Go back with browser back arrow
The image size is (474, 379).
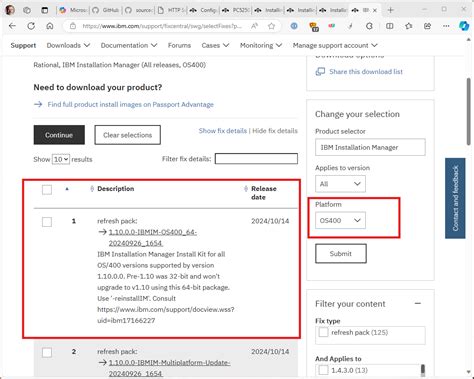(x=12, y=26)
